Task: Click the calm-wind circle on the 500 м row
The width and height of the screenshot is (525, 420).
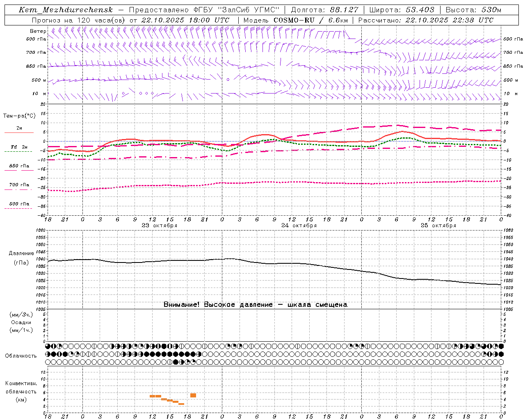Action: 228,80
